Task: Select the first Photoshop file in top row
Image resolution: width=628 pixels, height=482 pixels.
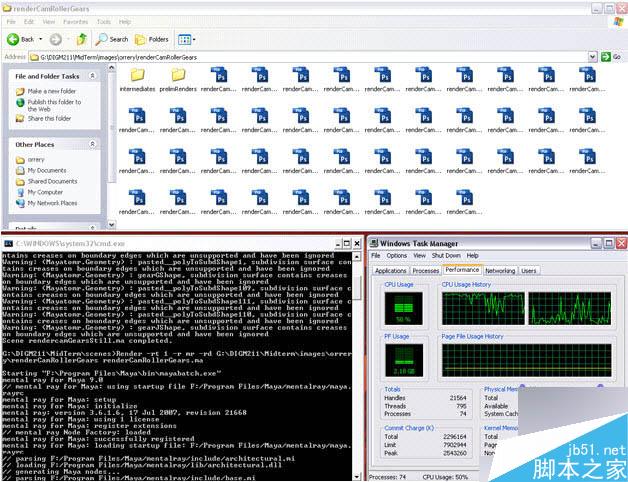Action: point(219,75)
